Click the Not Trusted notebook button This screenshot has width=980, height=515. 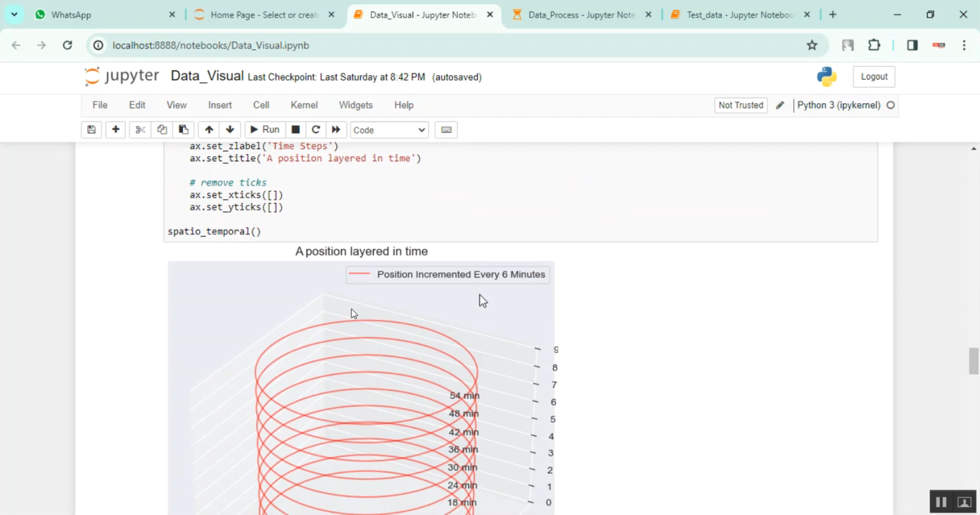pyautogui.click(x=740, y=105)
